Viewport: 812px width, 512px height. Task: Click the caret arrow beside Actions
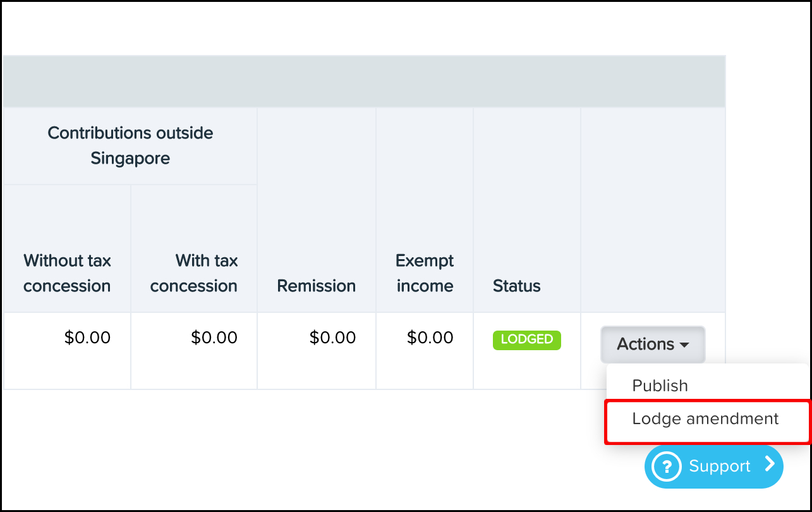[x=684, y=345]
